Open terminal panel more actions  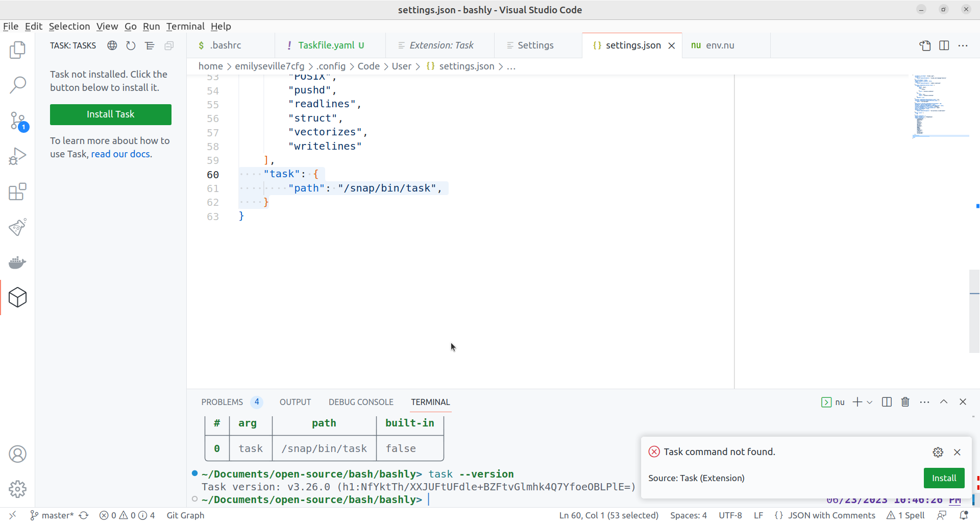925,402
